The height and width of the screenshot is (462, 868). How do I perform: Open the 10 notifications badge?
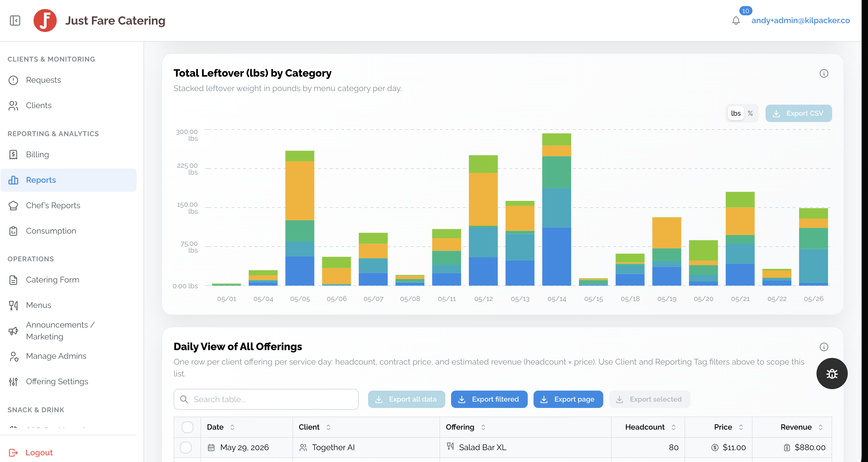click(746, 11)
